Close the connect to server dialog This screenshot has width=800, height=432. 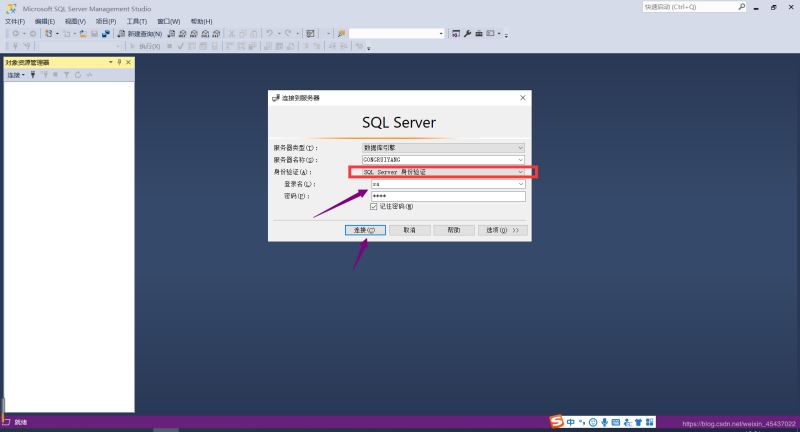(522, 98)
